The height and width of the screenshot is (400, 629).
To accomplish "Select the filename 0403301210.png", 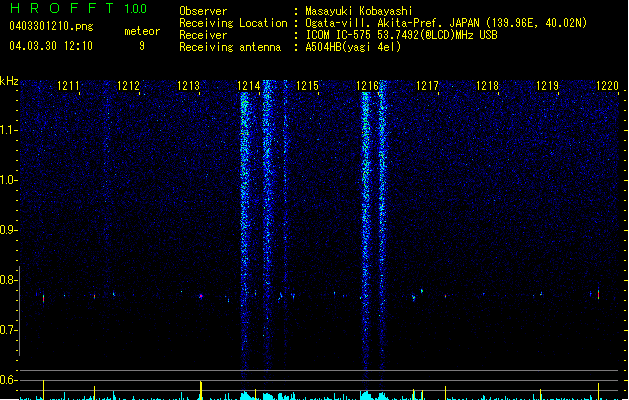I will (x=51, y=26).
